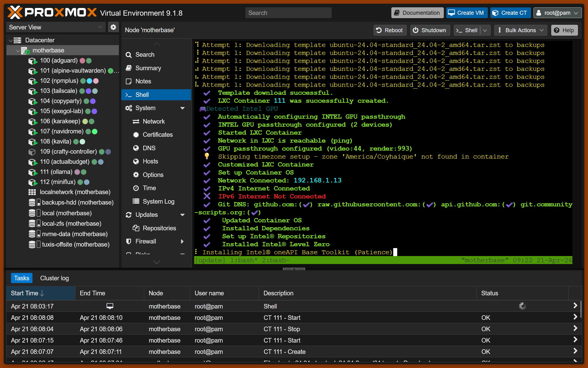Click the Network arrows icon in the sidebar
This screenshot has height=368, width=588.
[x=136, y=121]
